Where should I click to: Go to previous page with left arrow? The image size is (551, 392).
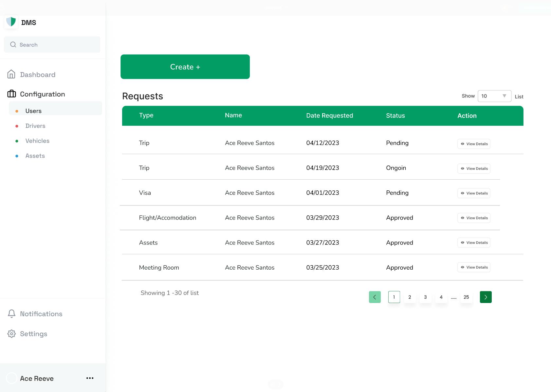375,297
